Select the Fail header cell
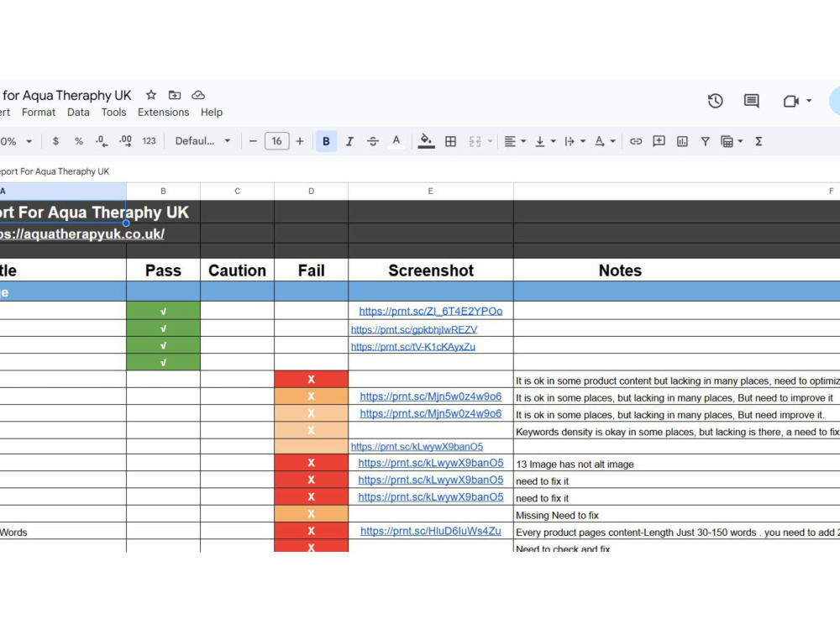This screenshot has height=630, width=840. click(312, 270)
